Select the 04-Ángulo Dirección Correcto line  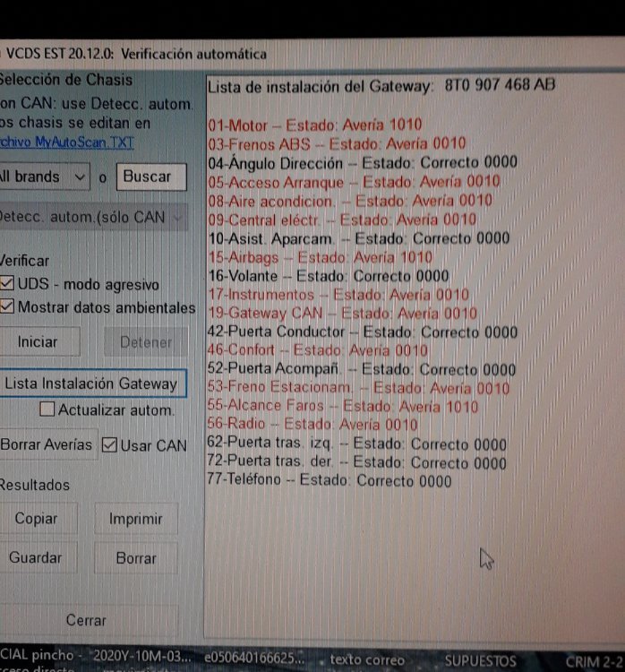click(x=363, y=163)
